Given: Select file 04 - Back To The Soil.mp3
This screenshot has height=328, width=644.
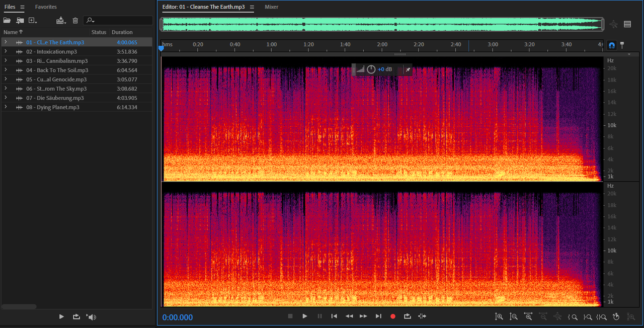Looking at the screenshot, I should click(x=57, y=70).
